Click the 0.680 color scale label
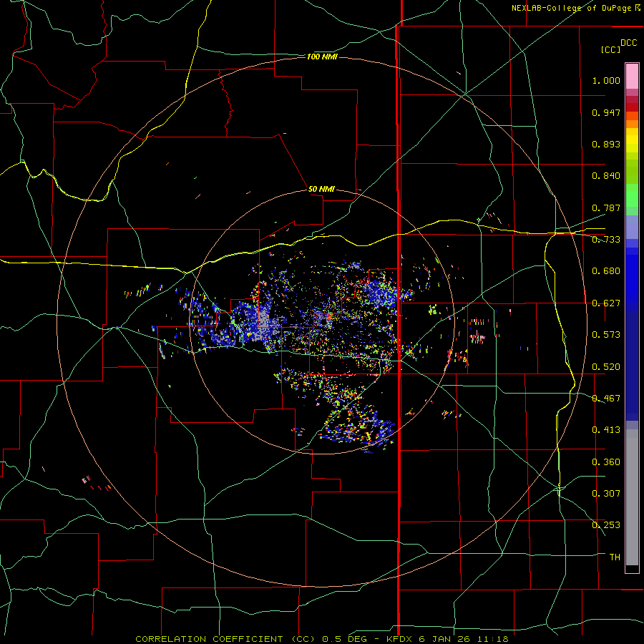 pos(606,271)
